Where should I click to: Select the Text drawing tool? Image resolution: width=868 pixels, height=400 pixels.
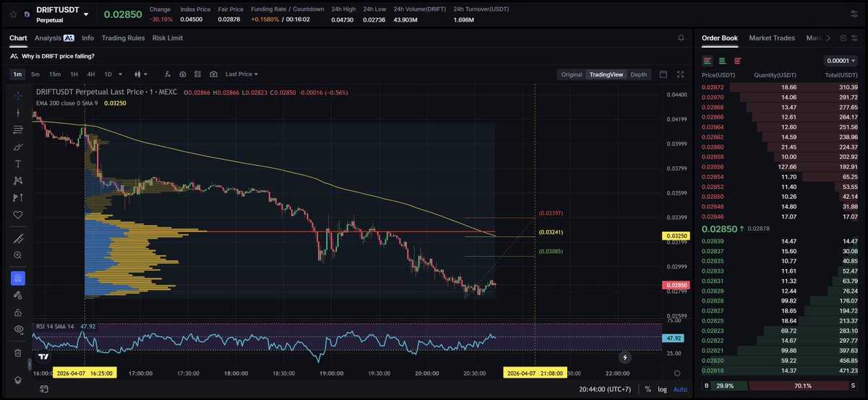tap(18, 163)
